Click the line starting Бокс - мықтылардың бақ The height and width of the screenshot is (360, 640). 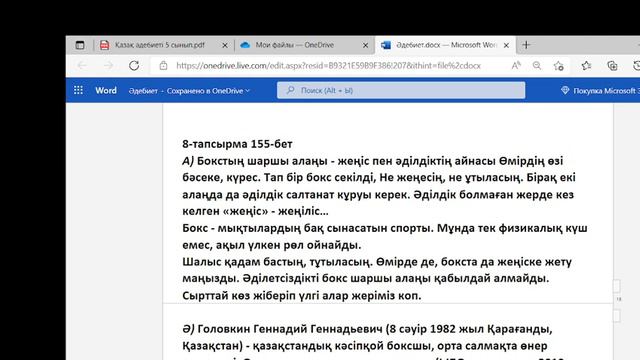385,228
